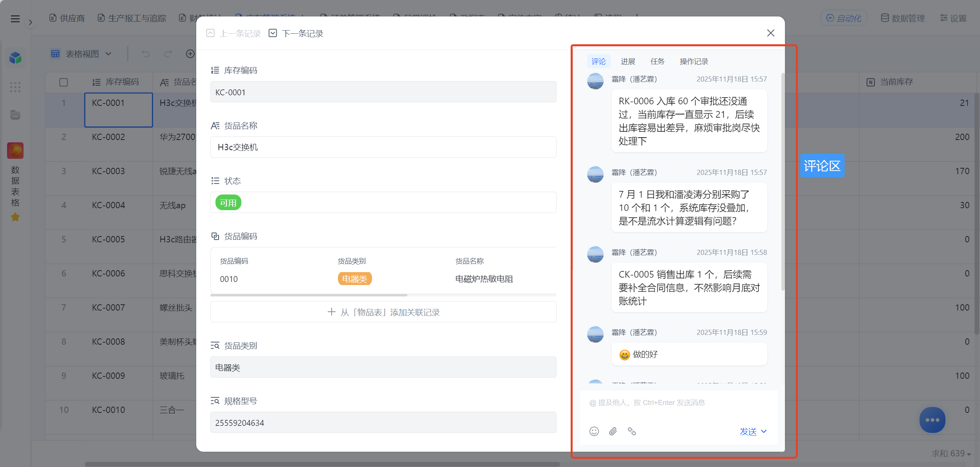Image resolution: width=980 pixels, height=467 pixels.
Task: Click the 库存编码 column header in table
Action: pos(118,82)
